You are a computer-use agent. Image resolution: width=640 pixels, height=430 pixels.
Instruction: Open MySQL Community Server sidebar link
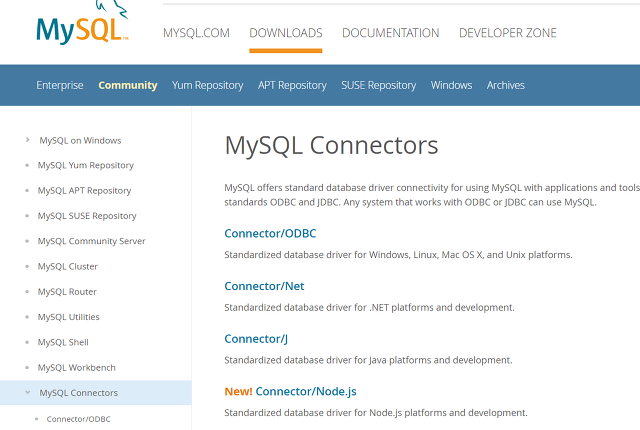coord(91,241)
